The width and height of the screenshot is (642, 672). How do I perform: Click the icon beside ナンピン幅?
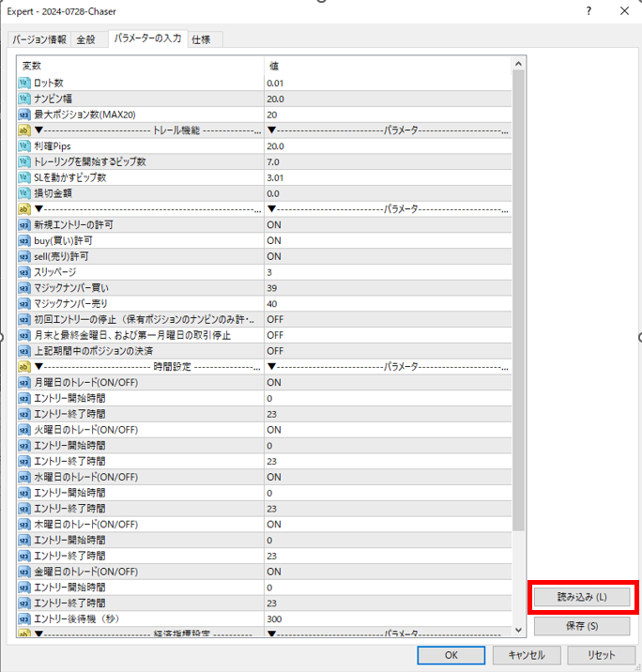pos(24,99)
